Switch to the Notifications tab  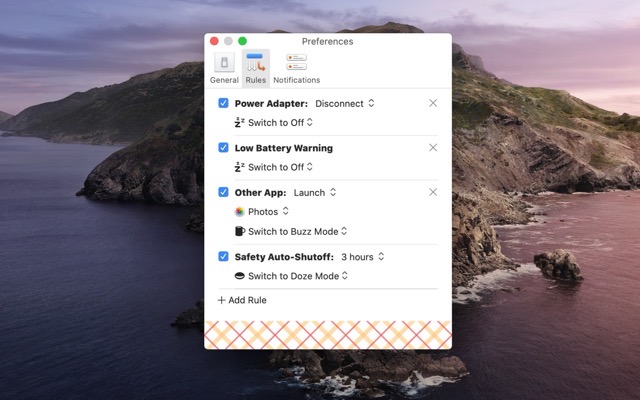[x=296, y=68]
